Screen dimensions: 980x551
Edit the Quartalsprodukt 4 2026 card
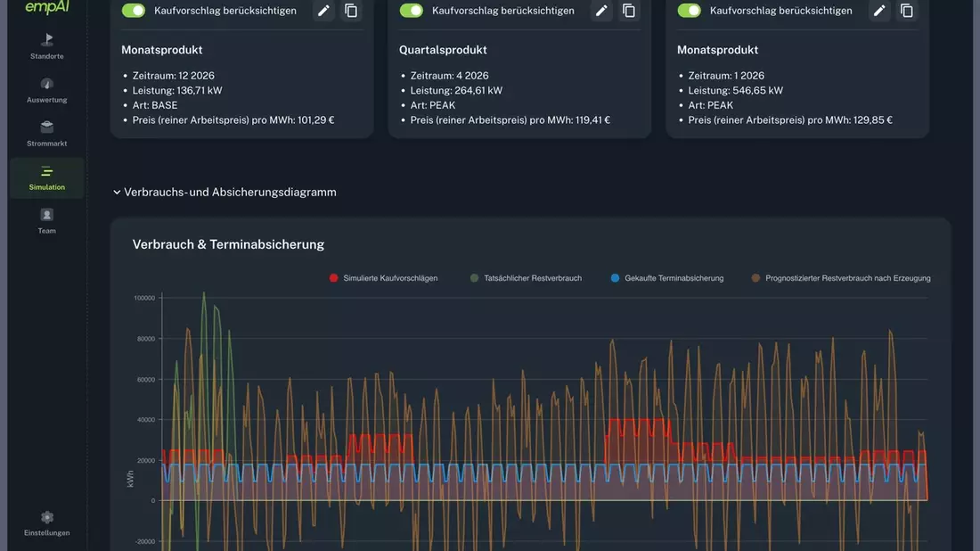pyautogui.click(x=601, y=11)
